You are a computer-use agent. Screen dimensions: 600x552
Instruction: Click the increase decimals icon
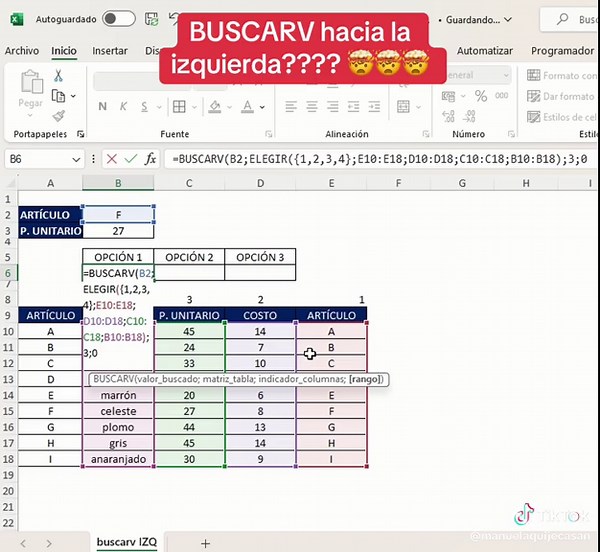coord(448,116)
